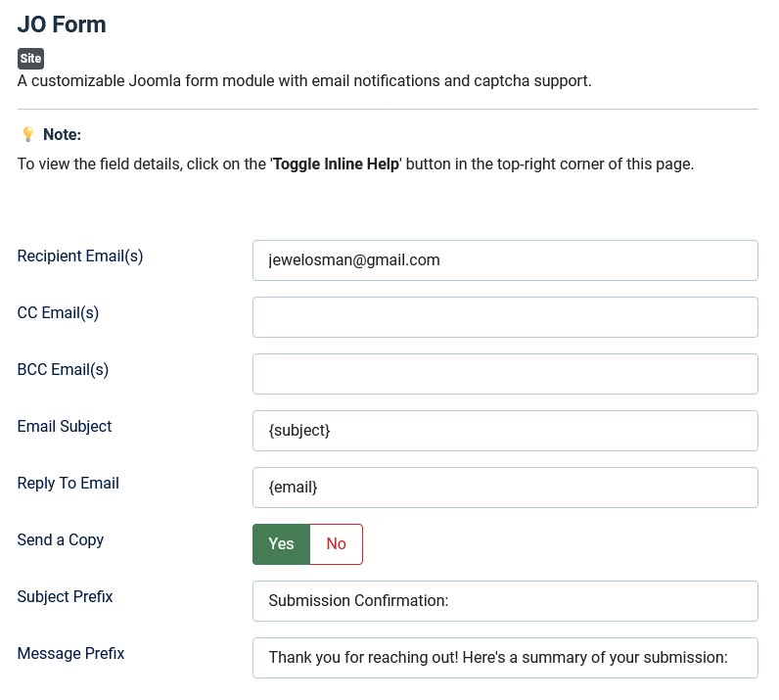
Task: Select the BCC Email(s) text box
Action: coord(505,374)
